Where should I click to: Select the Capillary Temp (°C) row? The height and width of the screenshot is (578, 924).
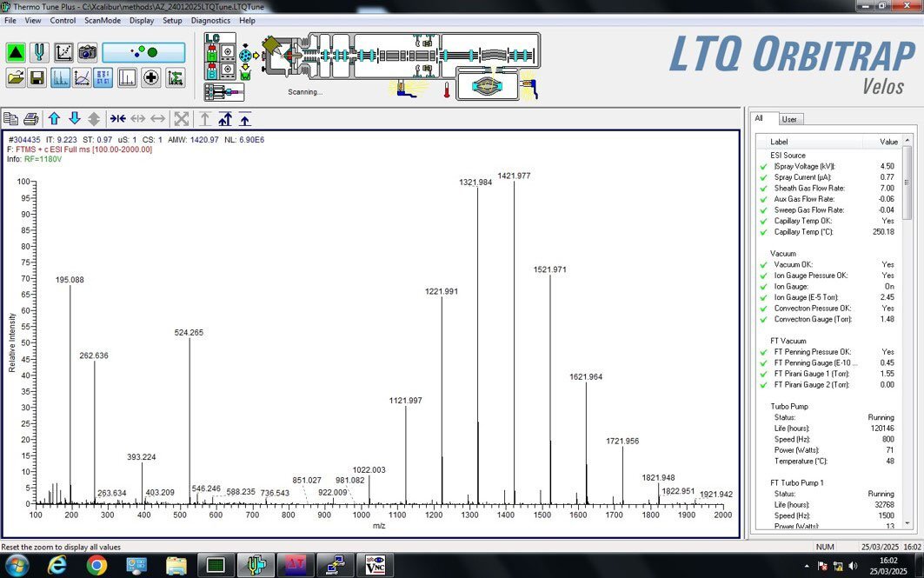[828, 231]
